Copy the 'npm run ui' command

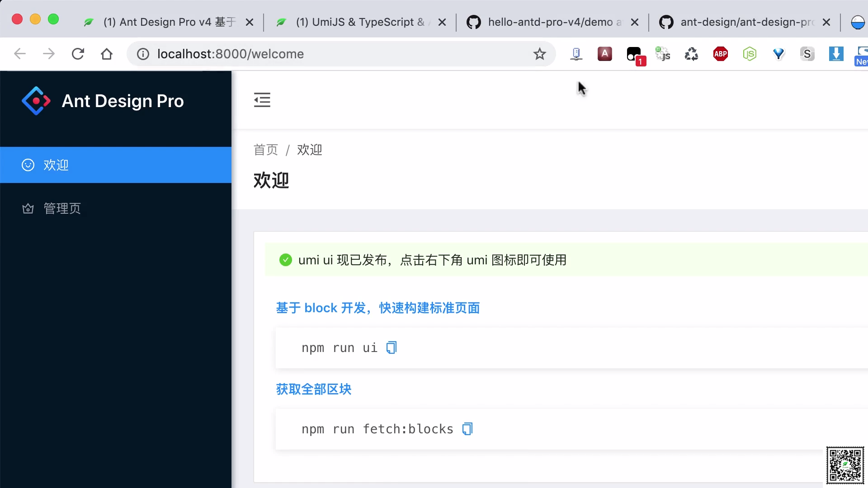(x=392, y=347)
